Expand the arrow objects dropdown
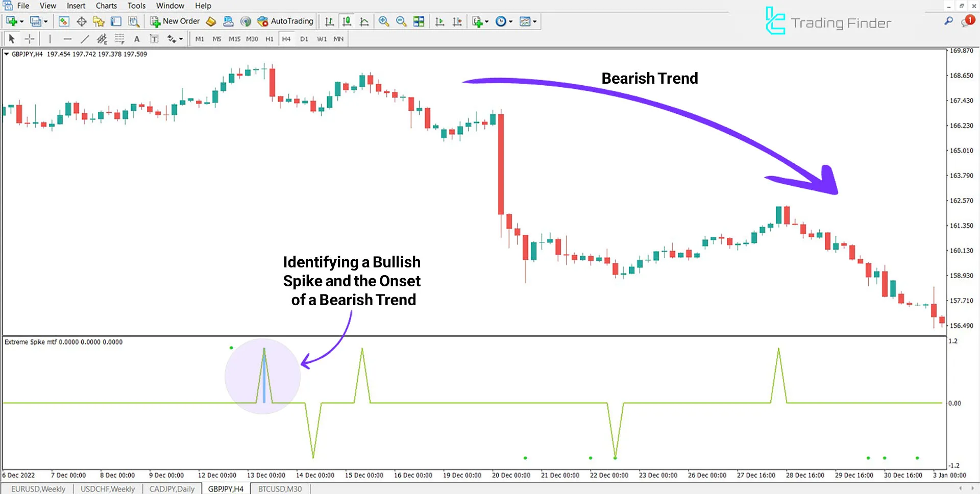The height and width of the screenshot is (494, 980). coord(180,38)
